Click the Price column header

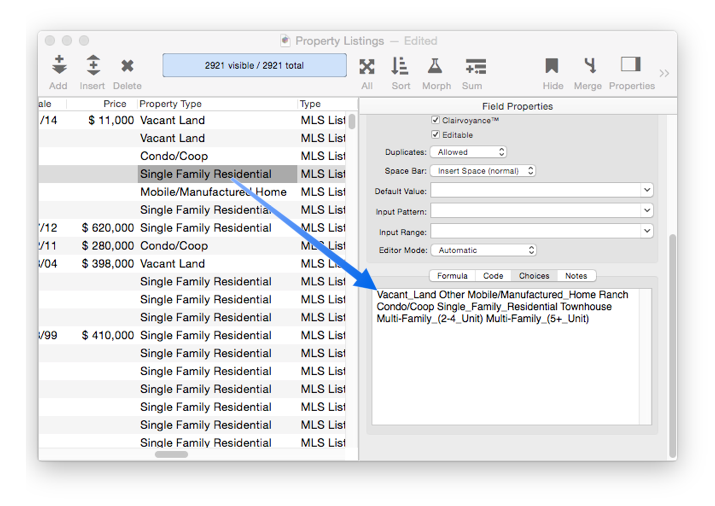(x=115, y=104)
